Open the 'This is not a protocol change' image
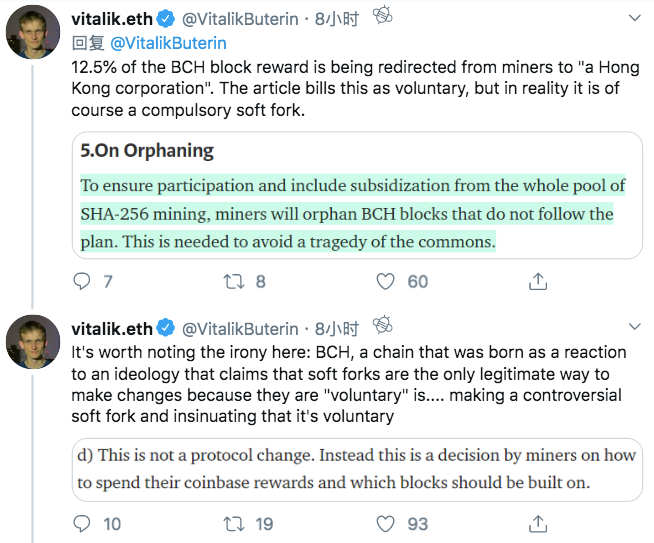Image resolution: width=654 pixels, height=543 pixels. pyautogui.click(x=357, y=470)
